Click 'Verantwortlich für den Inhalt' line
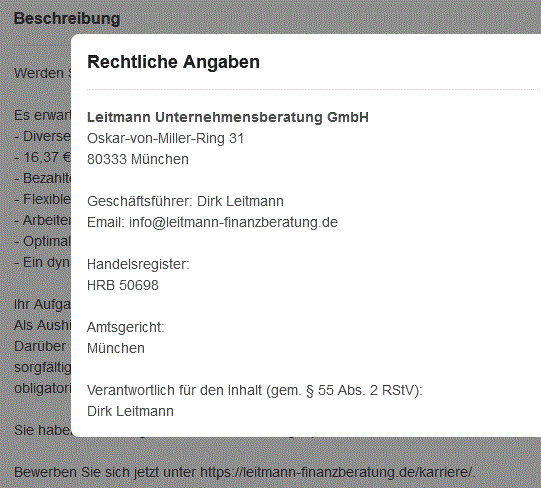Image resolution: width=541 pixels, height=488 pixels. coord(255,390)
